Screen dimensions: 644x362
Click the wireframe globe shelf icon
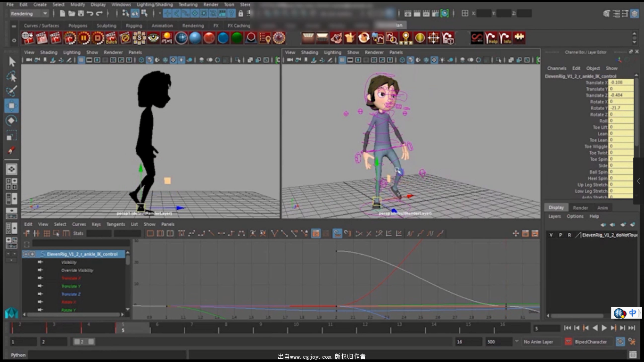(x=181, y=38)
